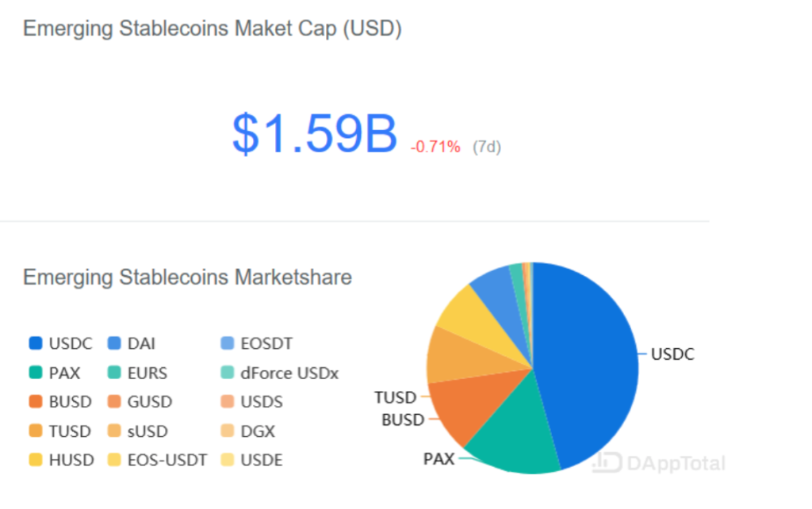Toggle the EOSDT legend entry

tap(256, 343)
